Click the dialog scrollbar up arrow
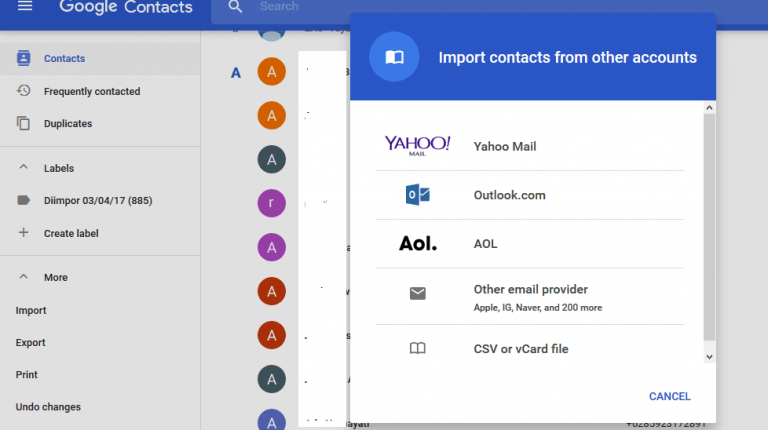 click(x=709, y=107)
